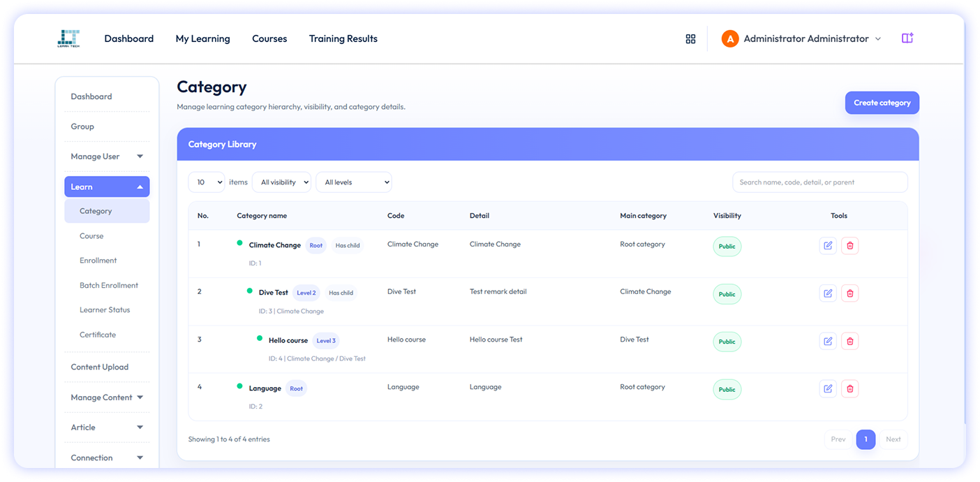Go to Dashboard in top navigation
The image size is (980, 482).
pyautogui.click(x=129, y=39)
